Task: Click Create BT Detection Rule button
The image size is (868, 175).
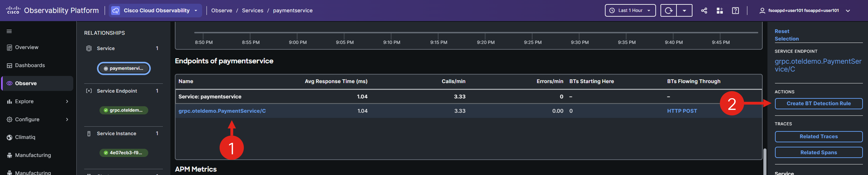Action: 818,104
